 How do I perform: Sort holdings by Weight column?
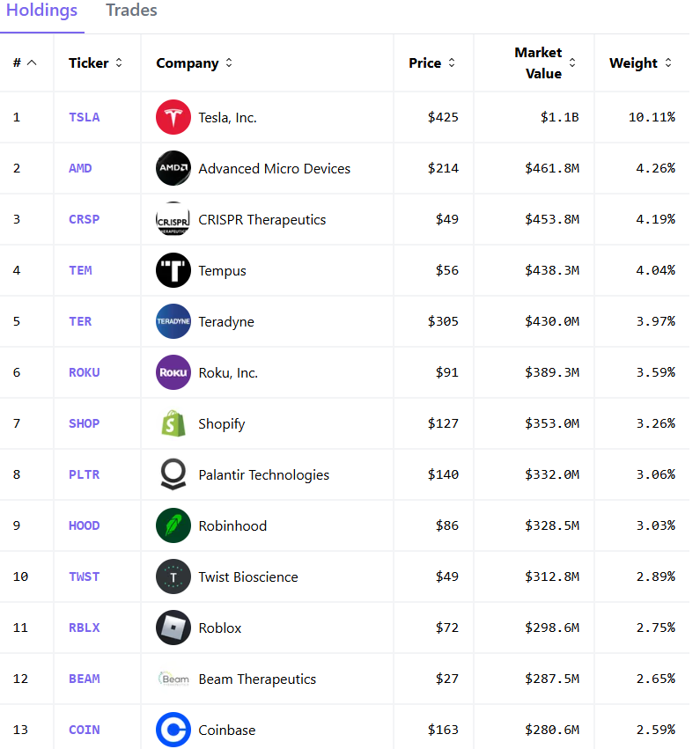pyautogui.click(x=640, y=63)
